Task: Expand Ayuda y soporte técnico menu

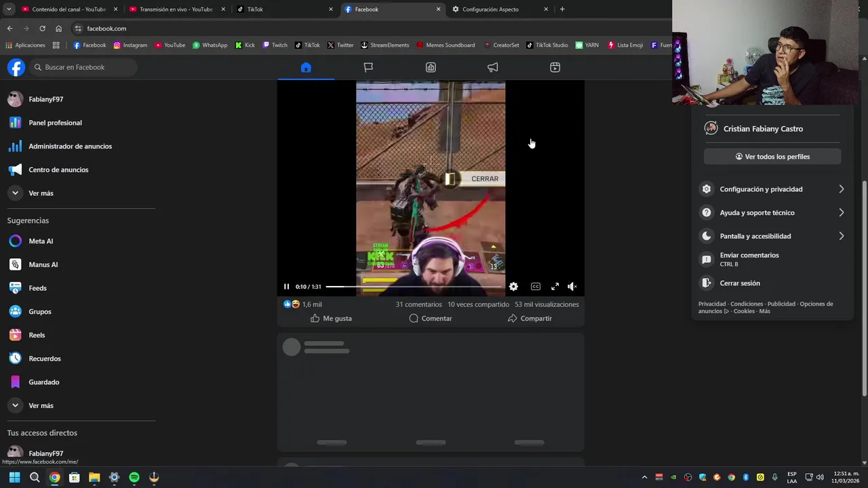Action: [x=772, y=213]
